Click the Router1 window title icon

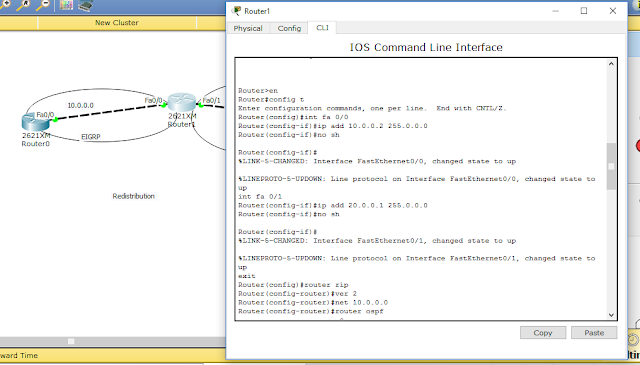pos(236,11)
